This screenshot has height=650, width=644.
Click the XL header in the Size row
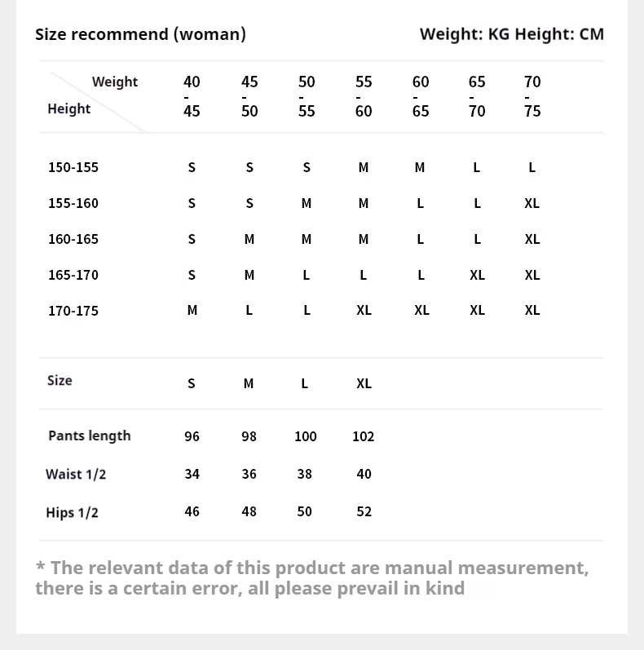click(x=364, y=383)
